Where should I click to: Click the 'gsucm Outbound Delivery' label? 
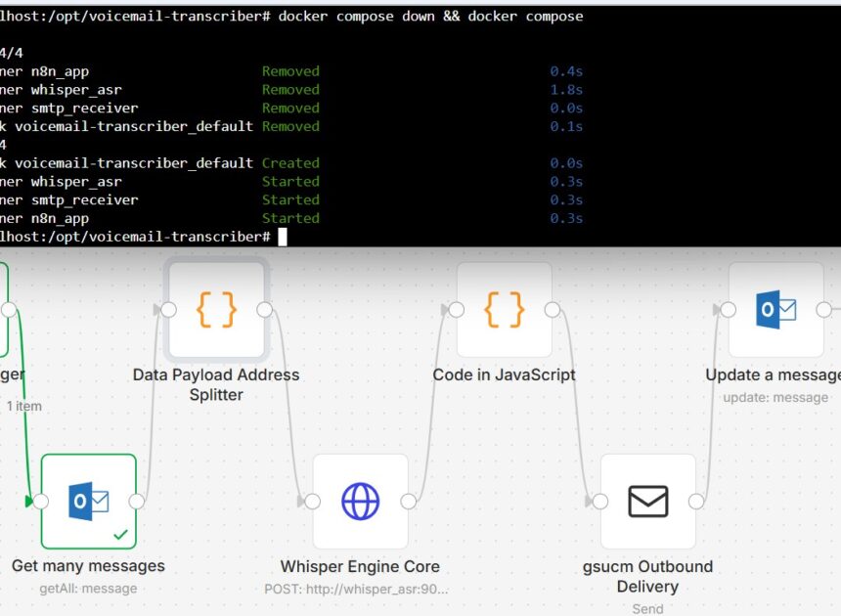click(x=648, y=576)
